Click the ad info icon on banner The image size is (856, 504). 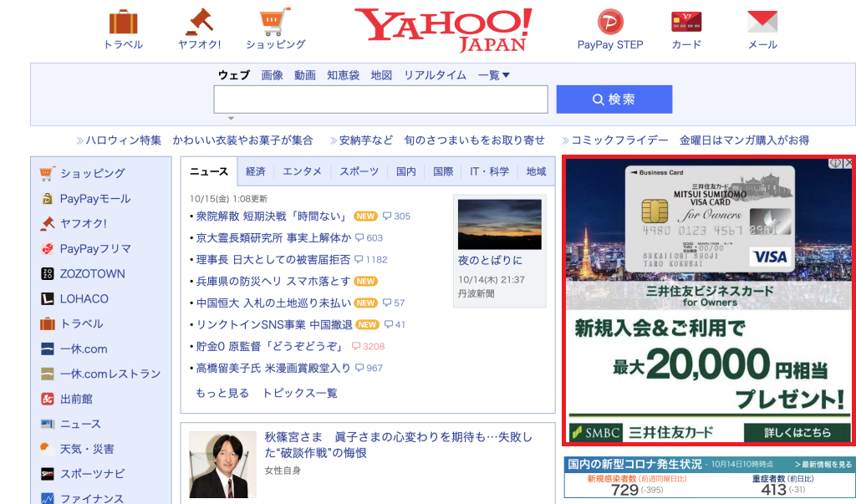[x=835, y=163]
